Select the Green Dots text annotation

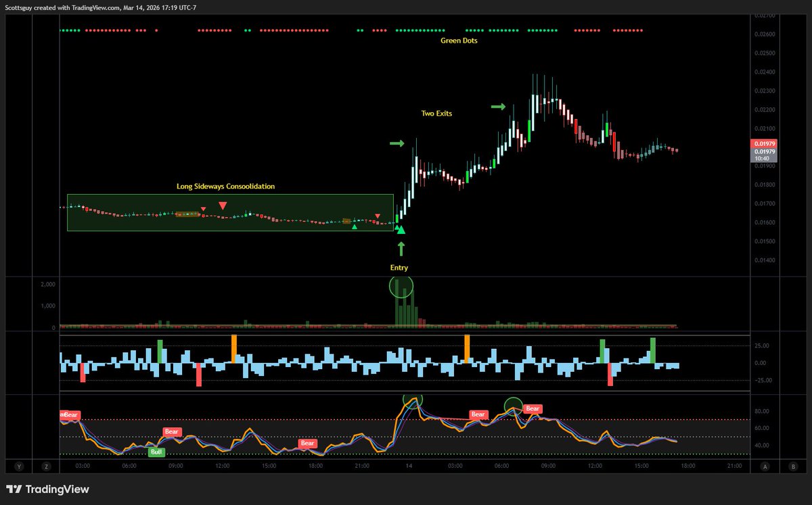(459, 41)
